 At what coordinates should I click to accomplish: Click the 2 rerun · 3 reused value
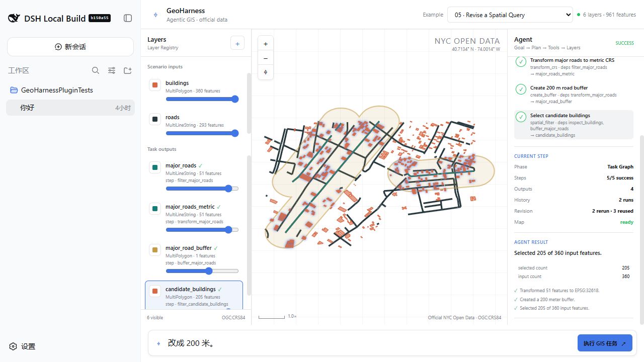click(x=612, y=211)
